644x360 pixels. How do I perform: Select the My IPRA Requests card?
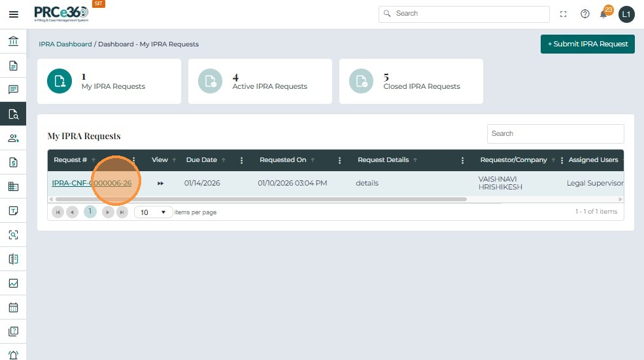pyautogui.click(x=109, y=81)
